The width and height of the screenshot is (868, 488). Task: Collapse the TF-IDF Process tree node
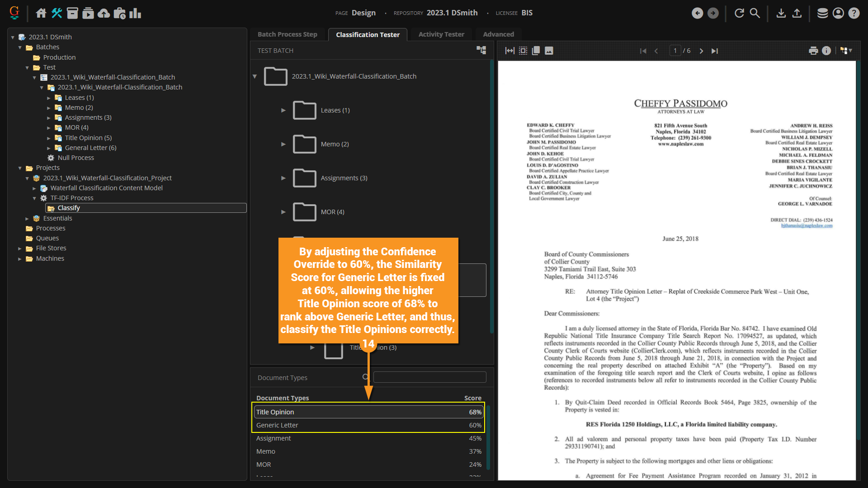[x=34, y=198]
